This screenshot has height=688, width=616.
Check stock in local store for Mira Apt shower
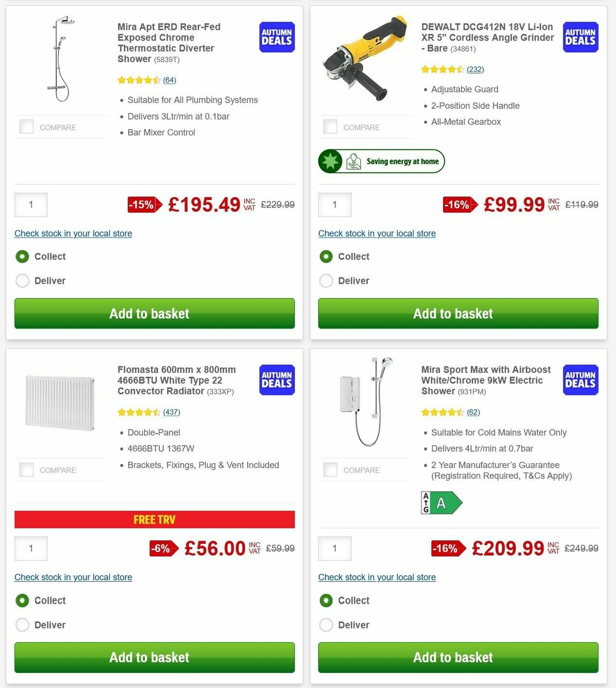[x=73, y=233]
